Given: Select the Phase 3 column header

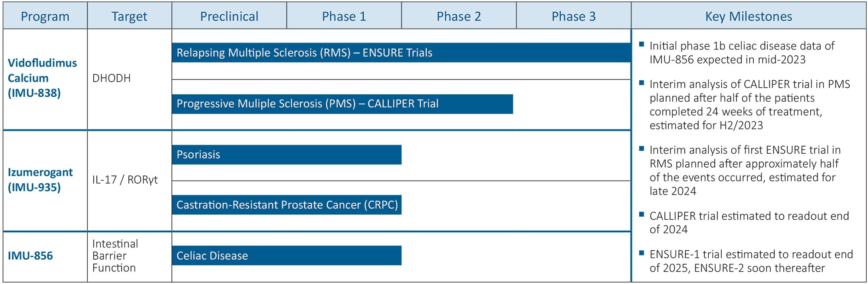Looking at the screenshot, I should click(x=573, y=17).
